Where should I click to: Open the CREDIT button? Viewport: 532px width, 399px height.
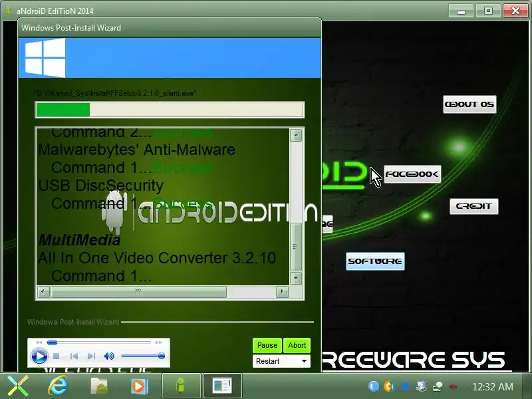pyautogui.click(x=474, y=206)
